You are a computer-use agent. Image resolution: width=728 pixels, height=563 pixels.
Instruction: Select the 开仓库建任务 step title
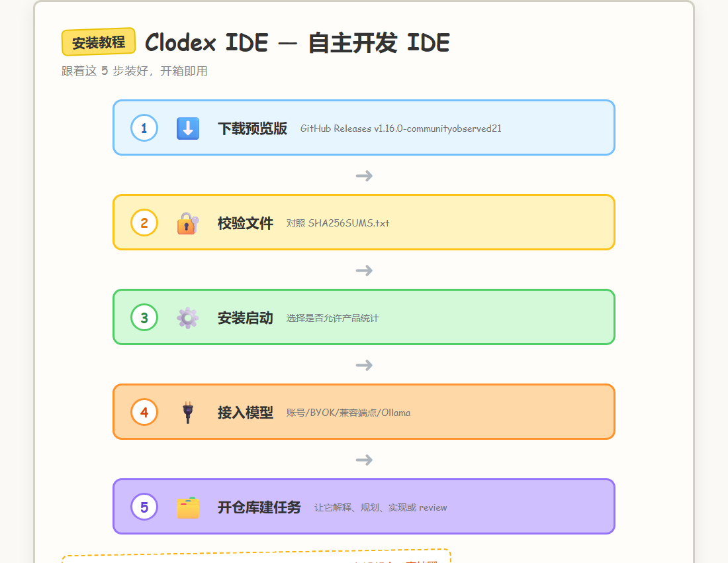[259, 508]
